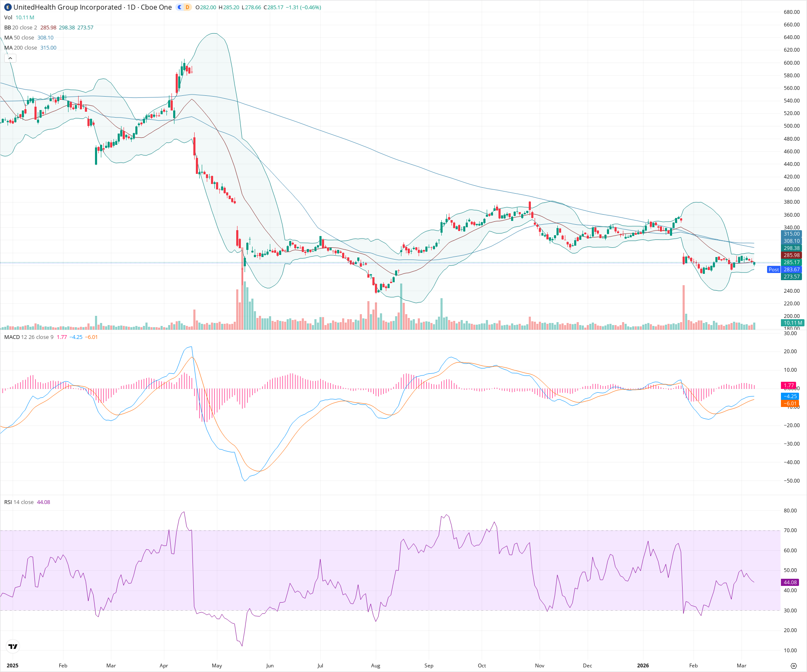
Task: Collapse the indicator legend with the chevron
Action: tap(10, 58)
